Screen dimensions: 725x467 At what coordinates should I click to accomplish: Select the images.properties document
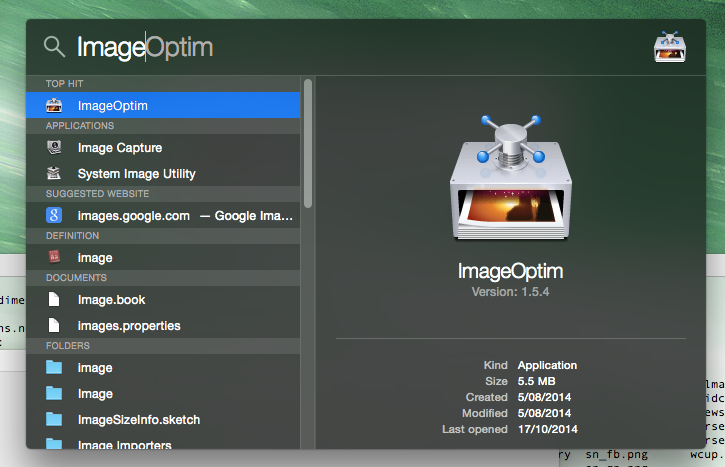[x=163, y=325]
